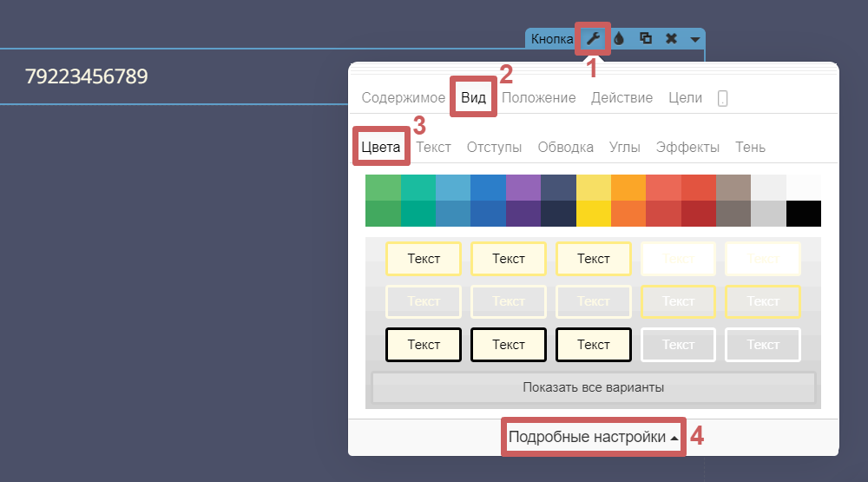
Task: Switch to the Содержимое tab
Action: point(403,97)
